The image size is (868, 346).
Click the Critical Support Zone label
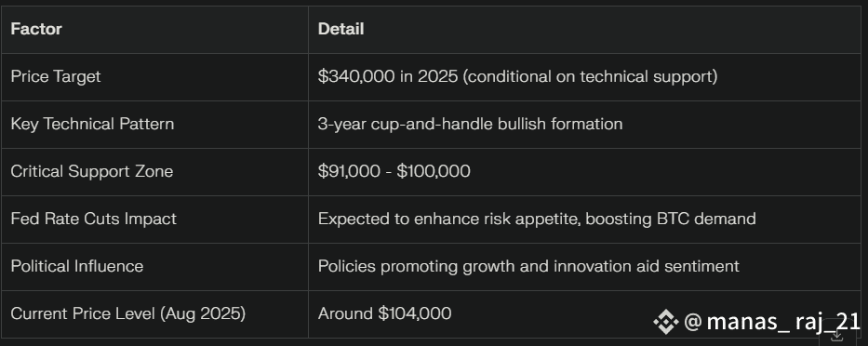[x=91, y=172]
